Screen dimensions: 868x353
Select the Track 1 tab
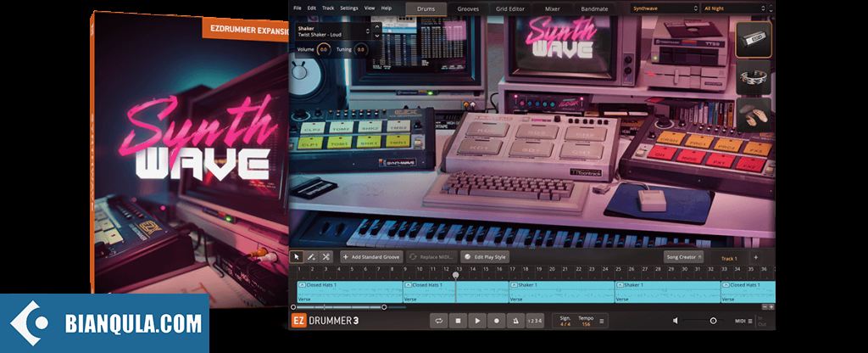(x=729, y=258)
